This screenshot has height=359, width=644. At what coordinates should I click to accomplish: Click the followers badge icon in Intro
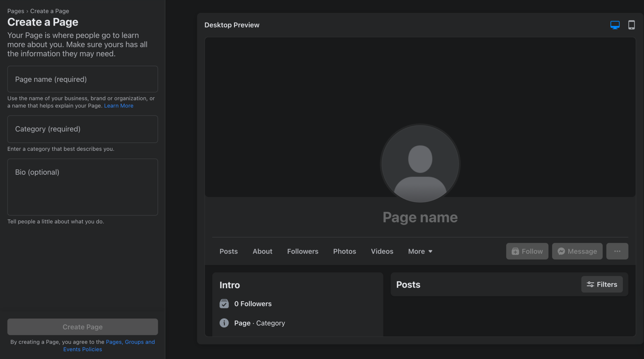pos(224,303)
